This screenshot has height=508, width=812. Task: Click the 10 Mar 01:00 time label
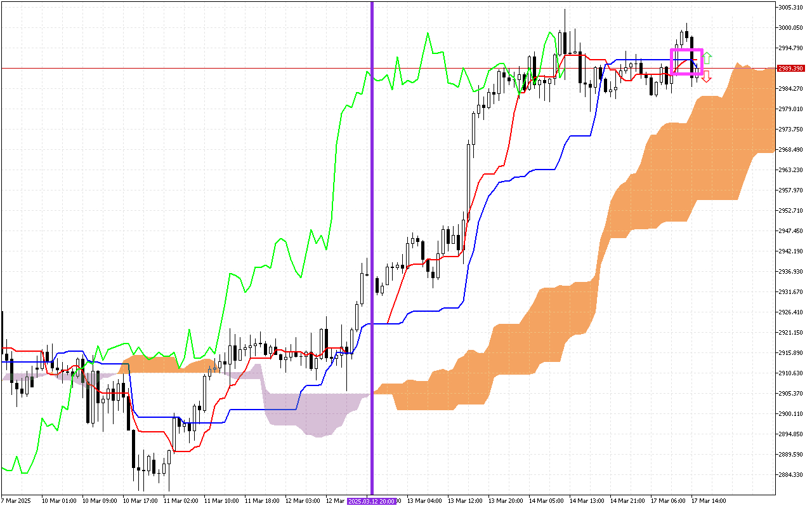tap(60, 501)
